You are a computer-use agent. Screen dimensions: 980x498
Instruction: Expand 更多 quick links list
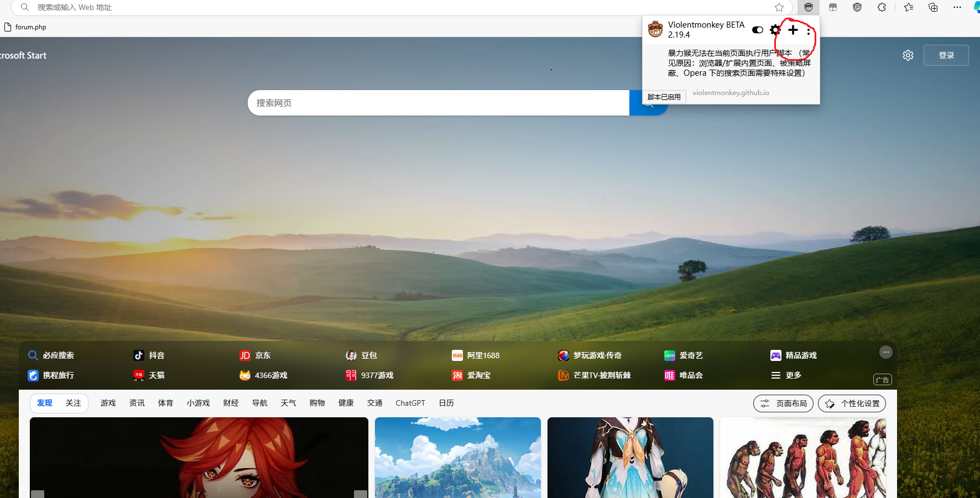(786, 375)
